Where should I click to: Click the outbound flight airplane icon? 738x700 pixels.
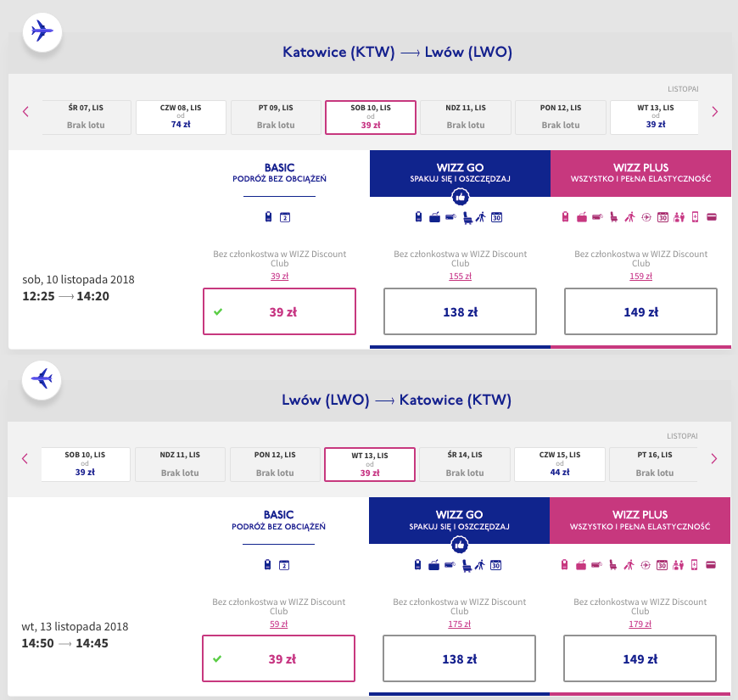(42, 31)
